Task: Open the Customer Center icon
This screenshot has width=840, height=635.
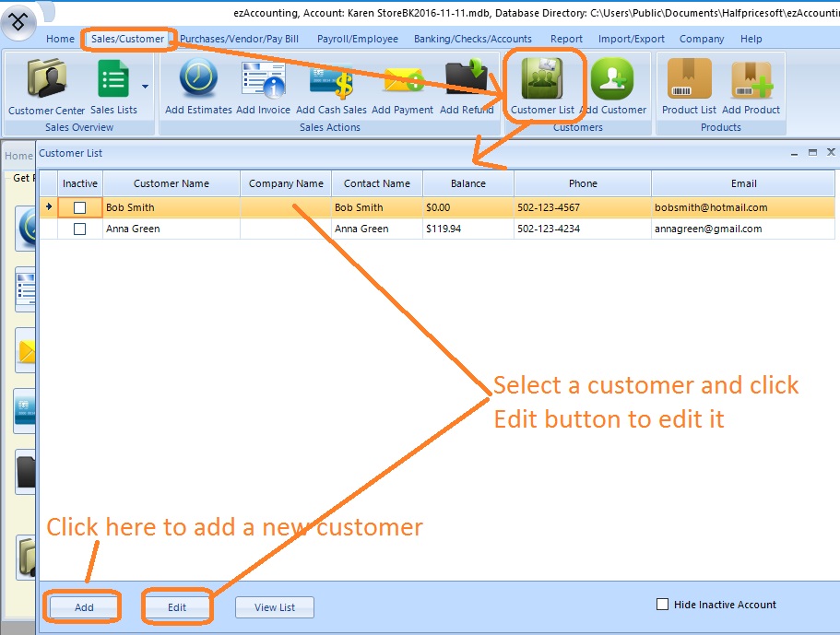Action: [45, 80]
